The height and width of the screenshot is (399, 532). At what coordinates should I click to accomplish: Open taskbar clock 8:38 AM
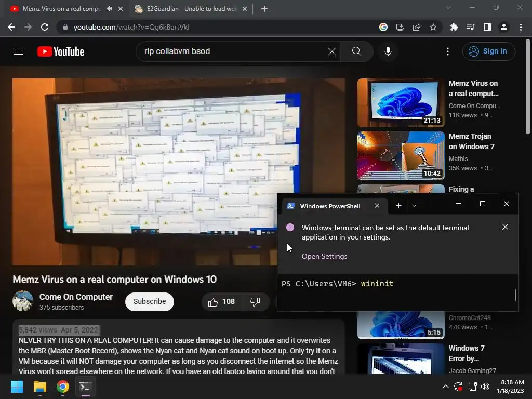pos(510,387)
